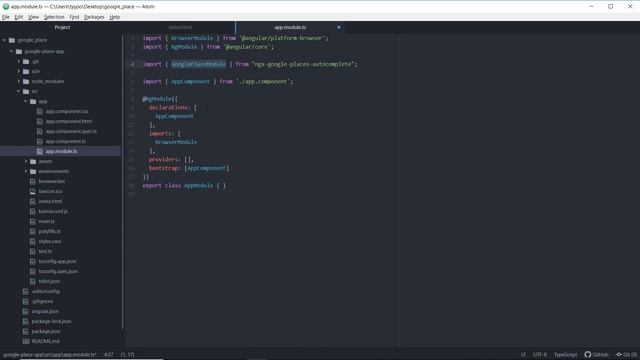Viewport: 640px width, 360px height.
Task: Expand the assets folder
Action: [26, 161]
